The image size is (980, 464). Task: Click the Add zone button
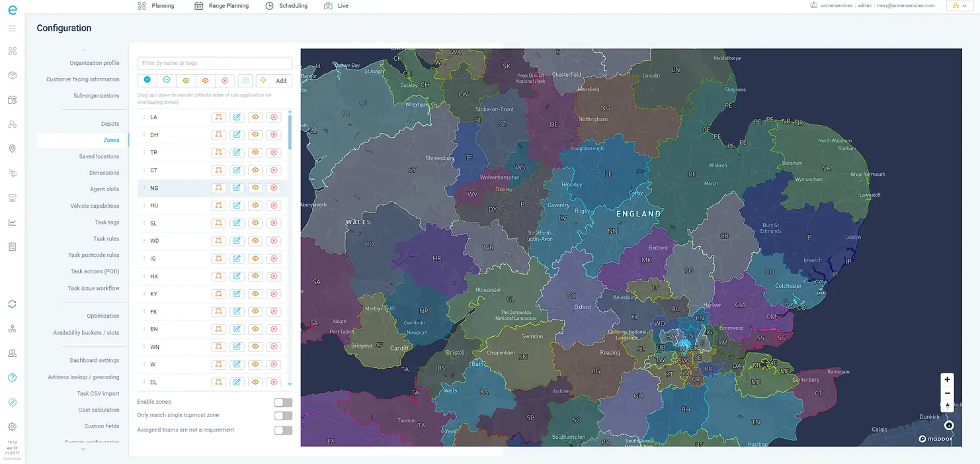point(274,80)
